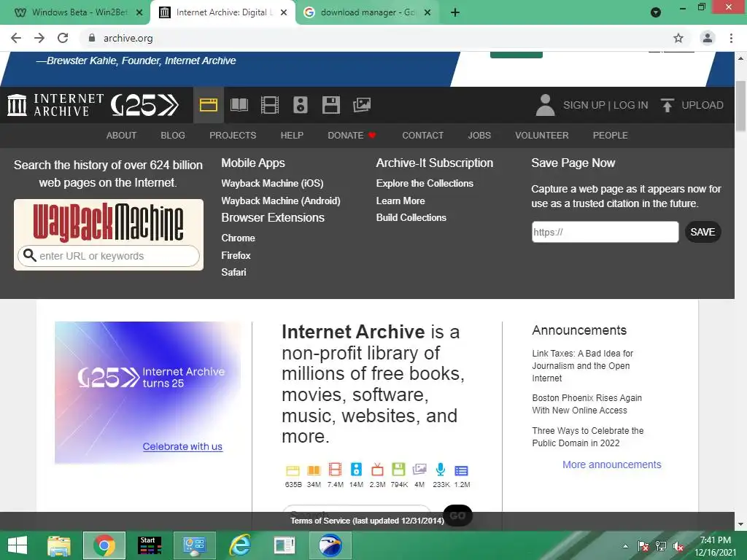
Task: Open the ABOUT menu item
Action: point(121,136)
